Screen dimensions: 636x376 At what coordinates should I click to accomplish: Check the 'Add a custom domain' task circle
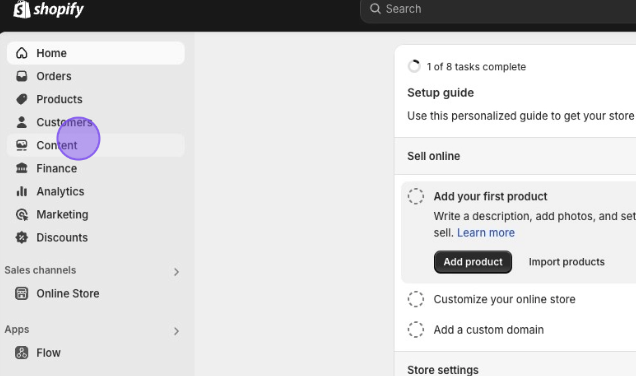click(x=416, y=330)
